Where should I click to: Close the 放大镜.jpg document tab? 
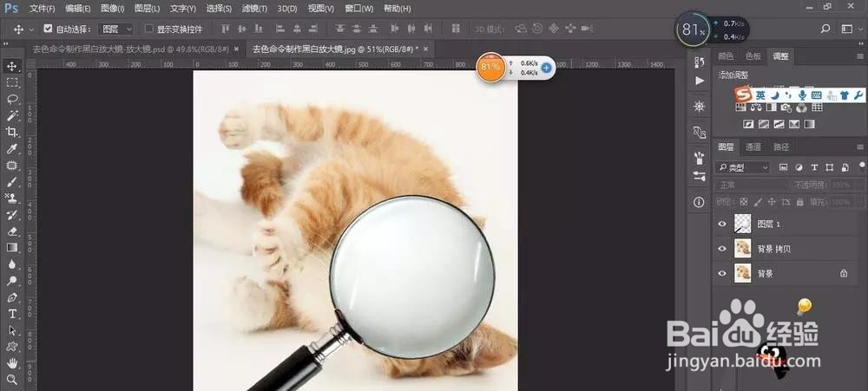(425, 49)
